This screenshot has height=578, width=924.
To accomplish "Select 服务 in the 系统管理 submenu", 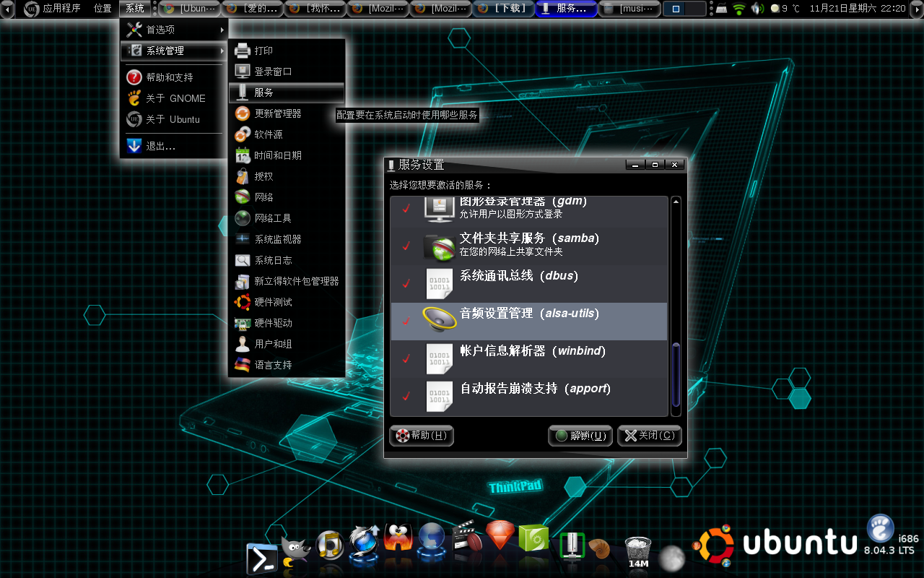I will click(x=287, y=92).
